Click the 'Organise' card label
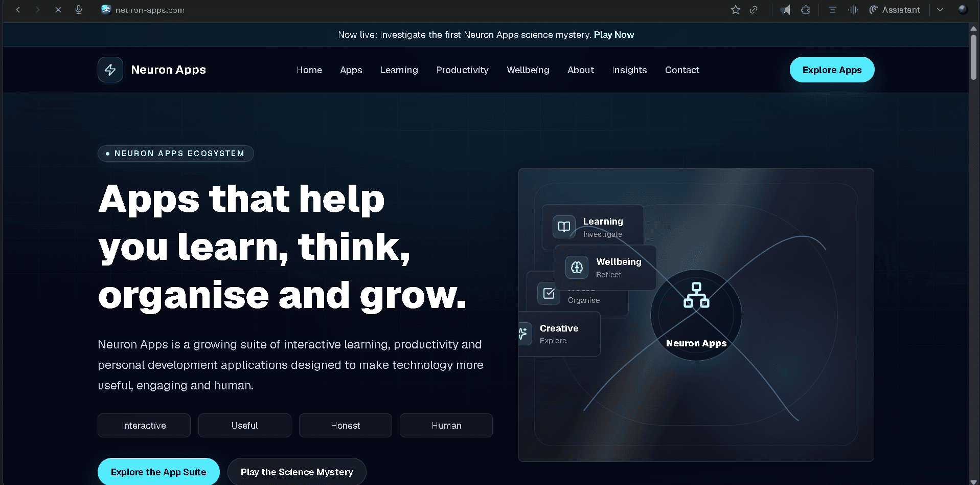 coord(584,300)
